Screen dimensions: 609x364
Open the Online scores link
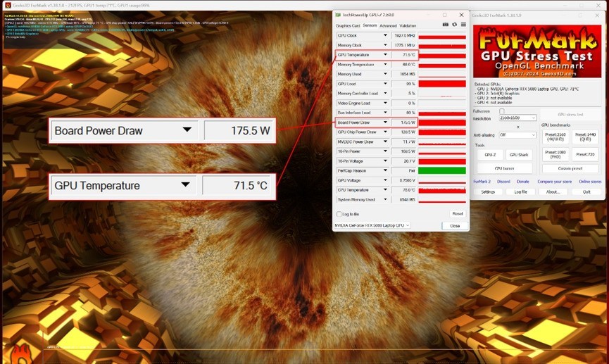(590, 182)
